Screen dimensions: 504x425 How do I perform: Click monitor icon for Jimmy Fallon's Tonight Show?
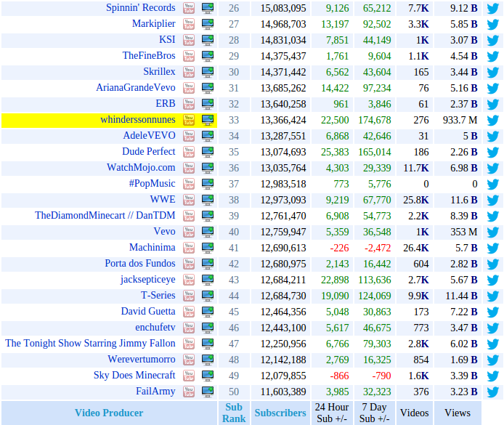(208, 344)
